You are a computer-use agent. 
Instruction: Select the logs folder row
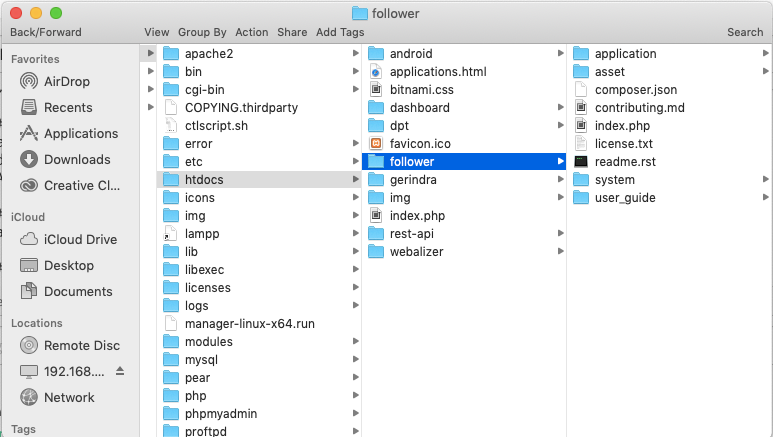coord(259,305)
